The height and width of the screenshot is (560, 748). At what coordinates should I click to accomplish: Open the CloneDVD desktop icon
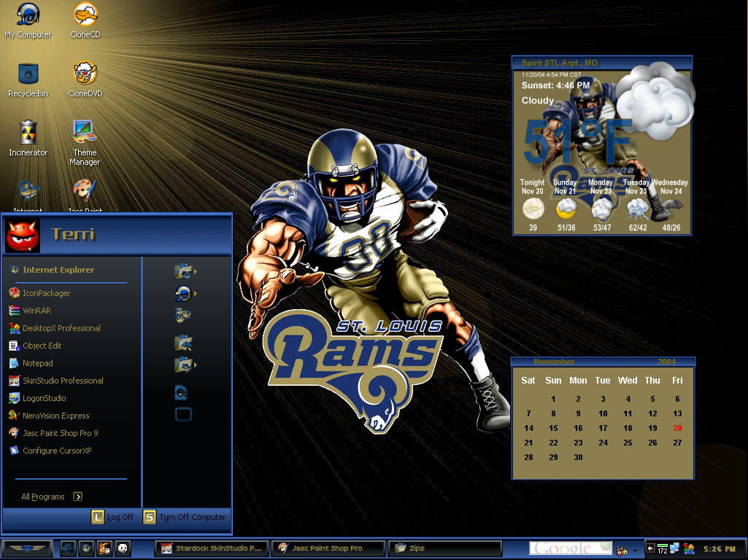[x=85, y=79]
